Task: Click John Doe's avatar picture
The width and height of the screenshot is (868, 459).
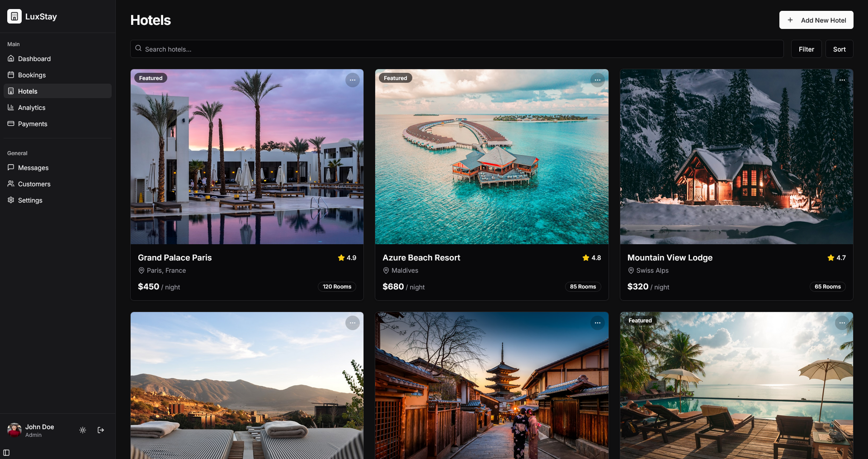Action: [14, 430]
